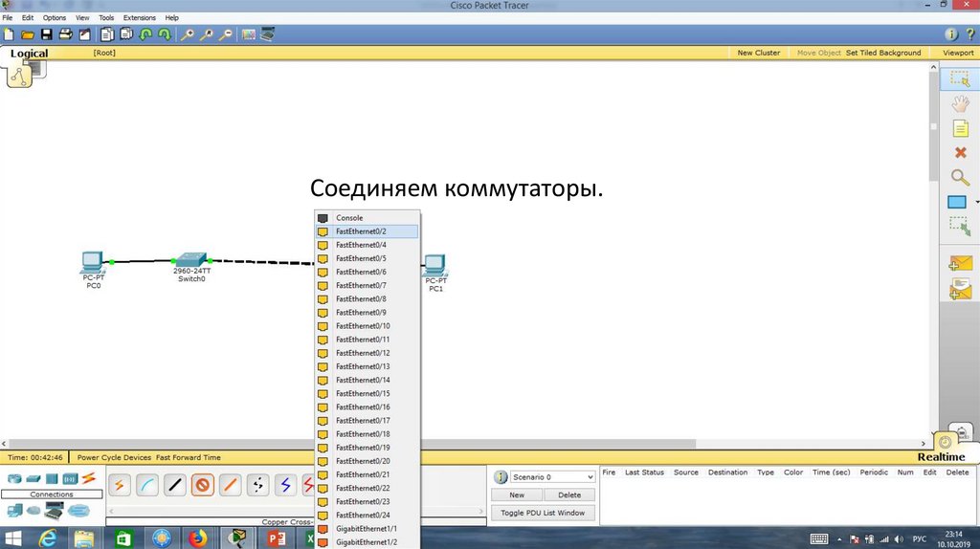Click the Add Simple PDU envelope
The height and width of the screenshot is (549, 980).
point(960,264)
